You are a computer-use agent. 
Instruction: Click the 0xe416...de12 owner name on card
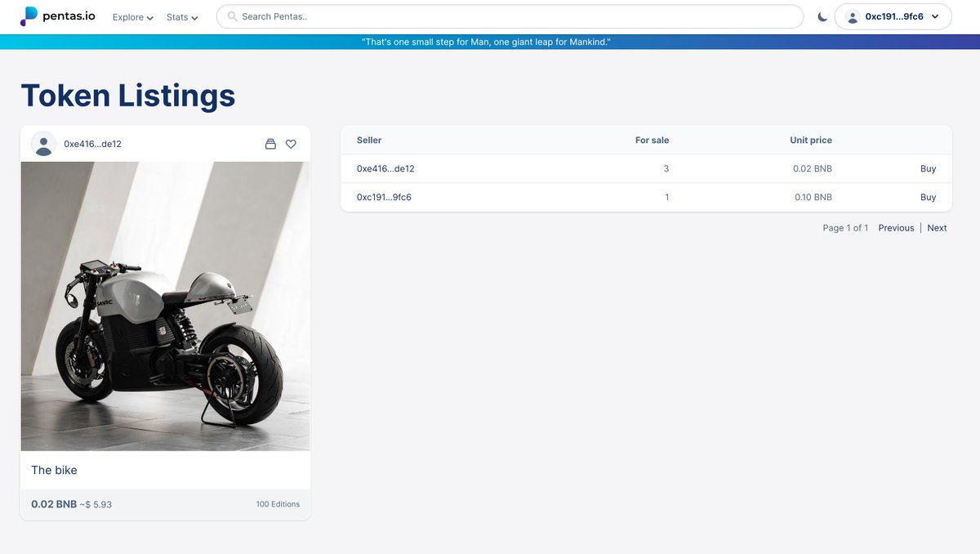[92, 144]
